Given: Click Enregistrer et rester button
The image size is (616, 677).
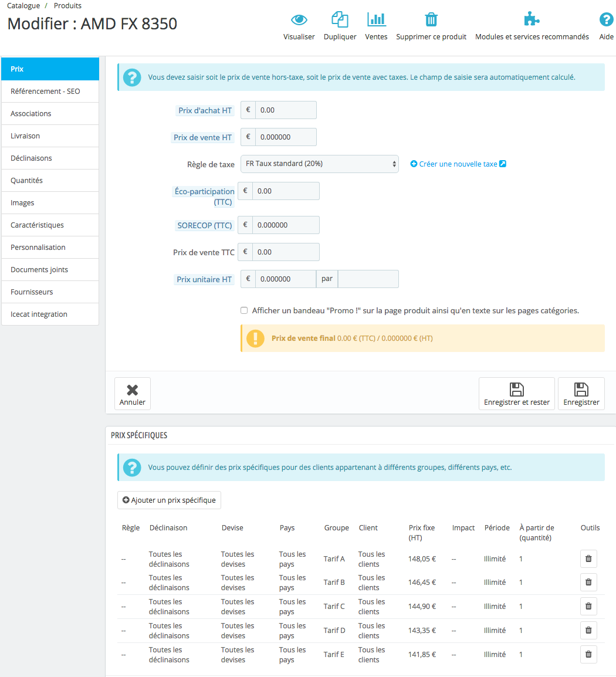Looking at the screenshot, I should coord(517,394).
